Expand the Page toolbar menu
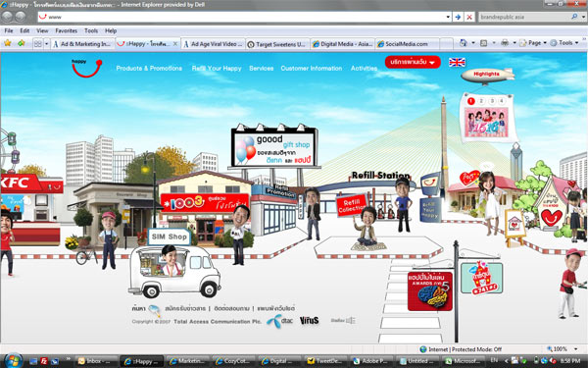Screen dimensions: 588x368 pos(533,43)
